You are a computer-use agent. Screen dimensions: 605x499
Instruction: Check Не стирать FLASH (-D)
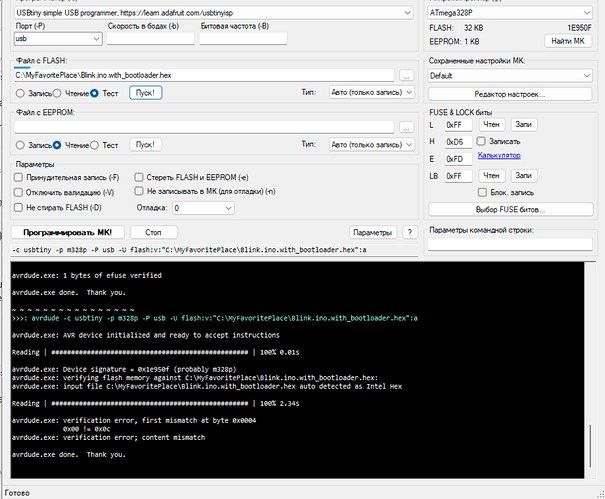(x=57, y=208)
